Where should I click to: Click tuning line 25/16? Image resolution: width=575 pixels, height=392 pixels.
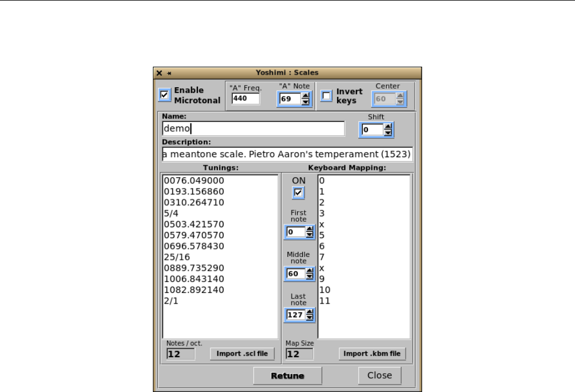[177, 257]
